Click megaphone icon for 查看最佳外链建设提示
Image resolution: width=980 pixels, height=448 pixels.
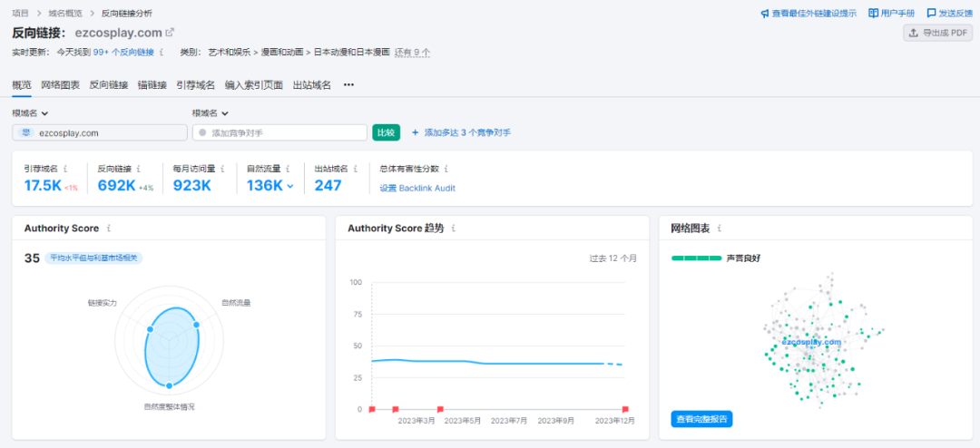point(764,13)
